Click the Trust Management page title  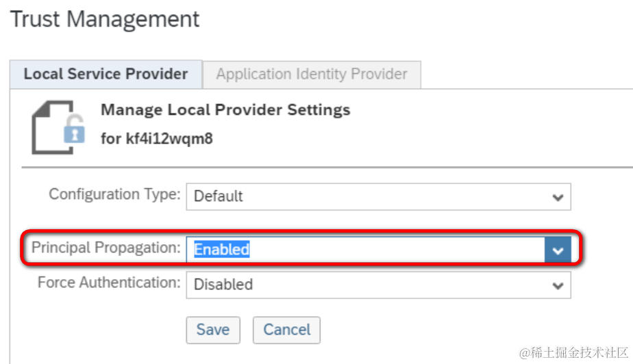point(105,19)
